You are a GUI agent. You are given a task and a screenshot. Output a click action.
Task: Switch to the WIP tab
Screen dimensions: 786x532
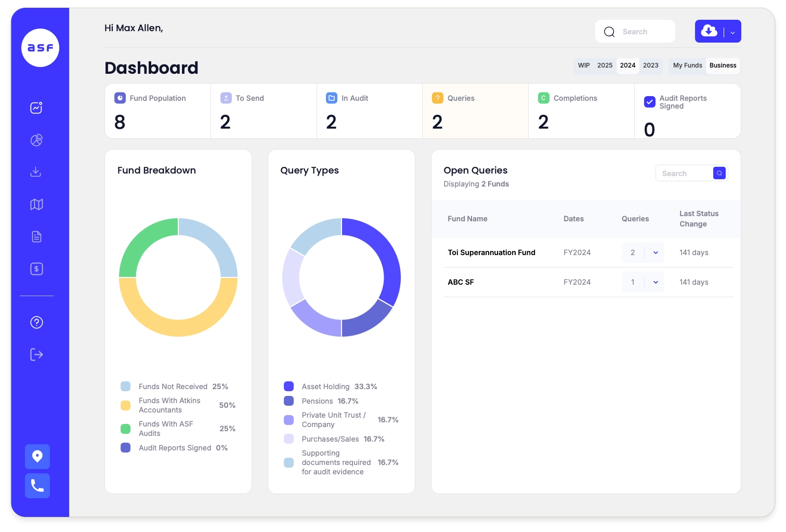point(584,65)
